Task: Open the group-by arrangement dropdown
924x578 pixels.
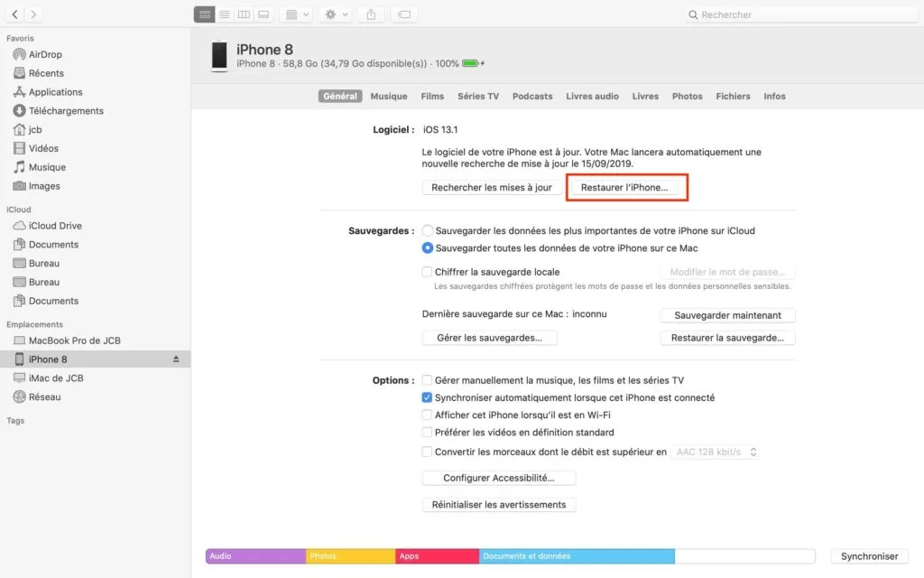Action: pyautogui.click(x=295, y=14)
